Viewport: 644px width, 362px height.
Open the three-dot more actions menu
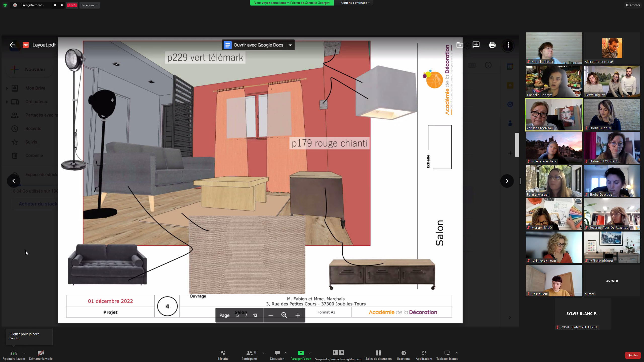coord(508,45)
